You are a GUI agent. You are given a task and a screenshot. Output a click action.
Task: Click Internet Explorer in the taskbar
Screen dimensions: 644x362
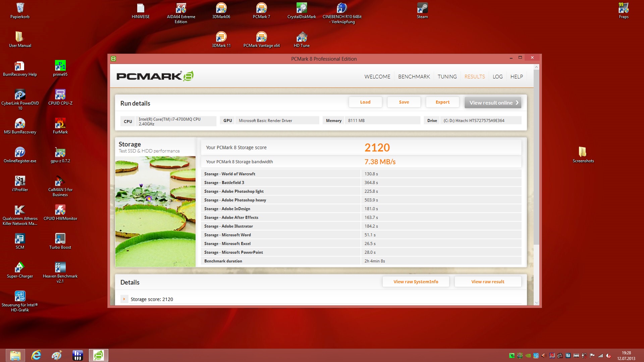click(36, 355)
